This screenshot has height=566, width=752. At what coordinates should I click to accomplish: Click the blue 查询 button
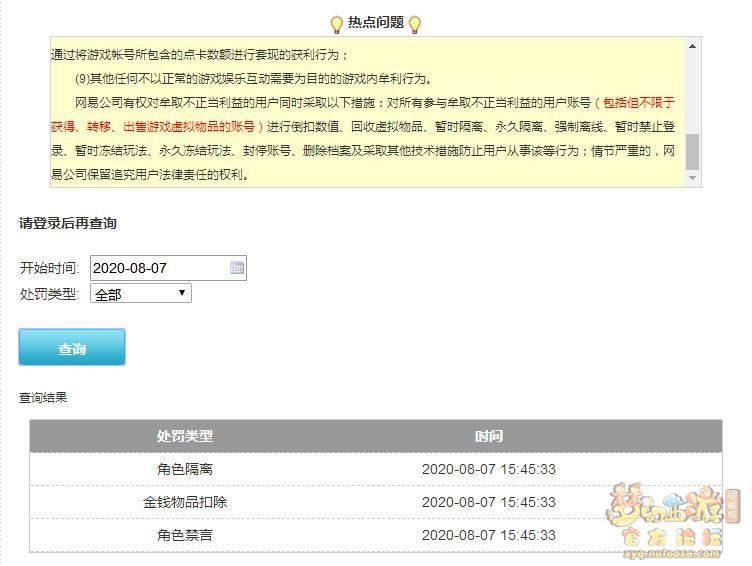[72, 347]
